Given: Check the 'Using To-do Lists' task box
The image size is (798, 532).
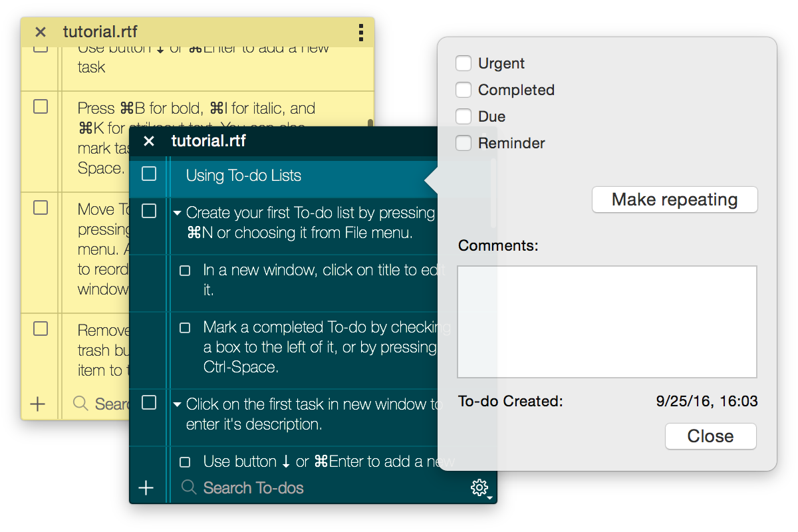Looking at the screenshot, I should 149,174.
